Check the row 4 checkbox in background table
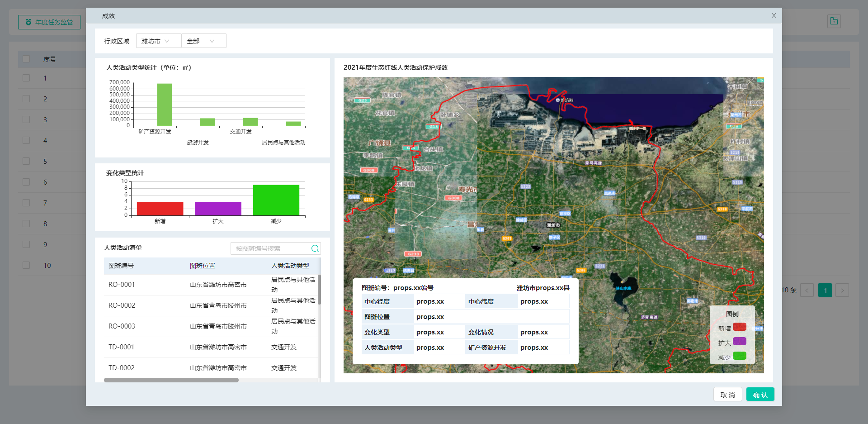This screenshot has width=868, height=424. pyautogui.click(x=26, y=140)
